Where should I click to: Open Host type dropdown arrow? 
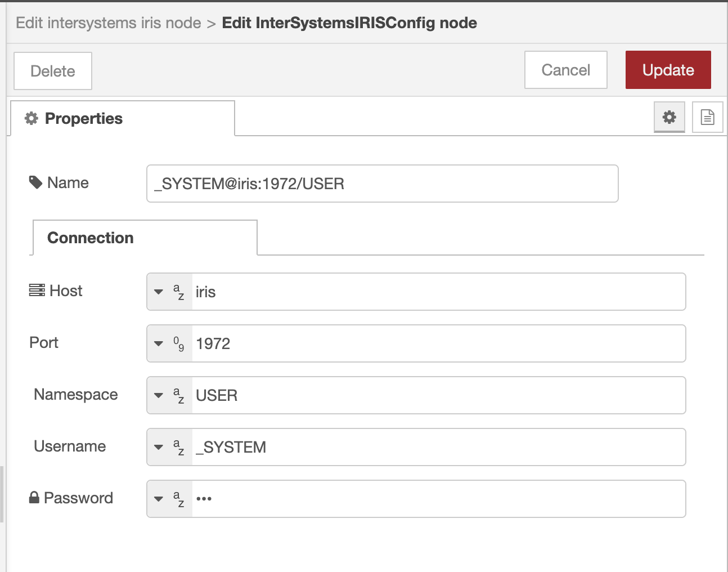point(159,292)
